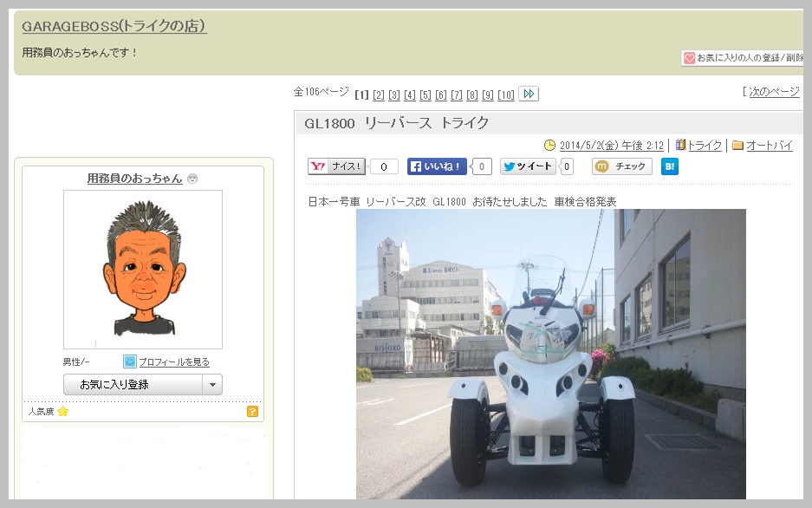Go to page 2 in pagination

click(x=379, y=94)
